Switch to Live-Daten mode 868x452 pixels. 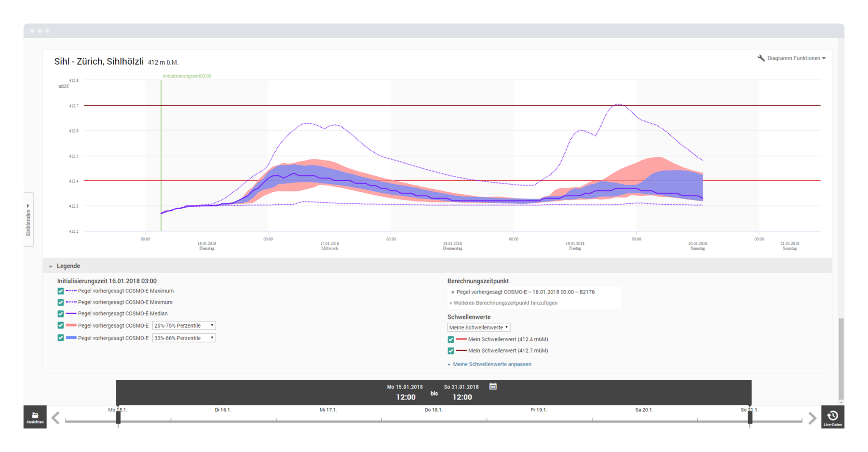pos(833,417)
